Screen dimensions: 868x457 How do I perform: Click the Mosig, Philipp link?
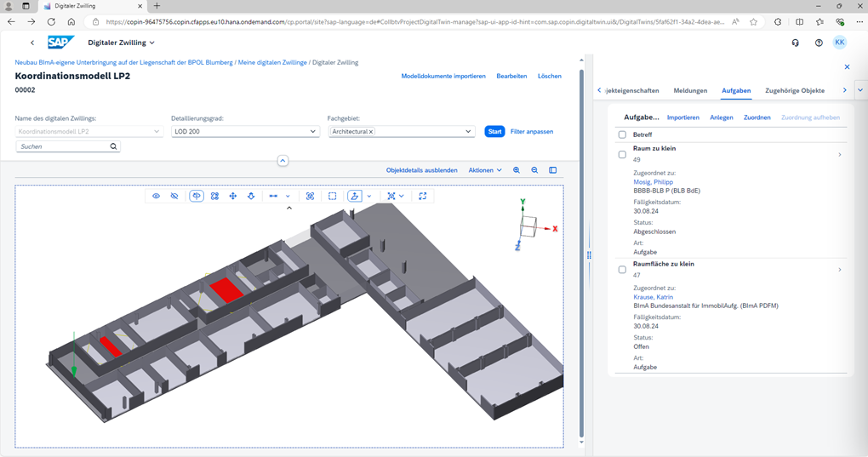coord(654,182)
